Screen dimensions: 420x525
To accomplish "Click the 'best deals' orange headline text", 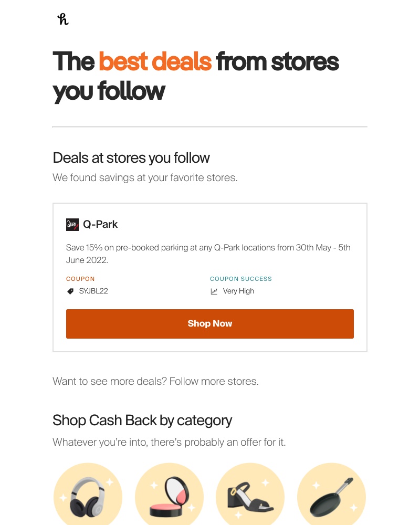I will point(155,62).
